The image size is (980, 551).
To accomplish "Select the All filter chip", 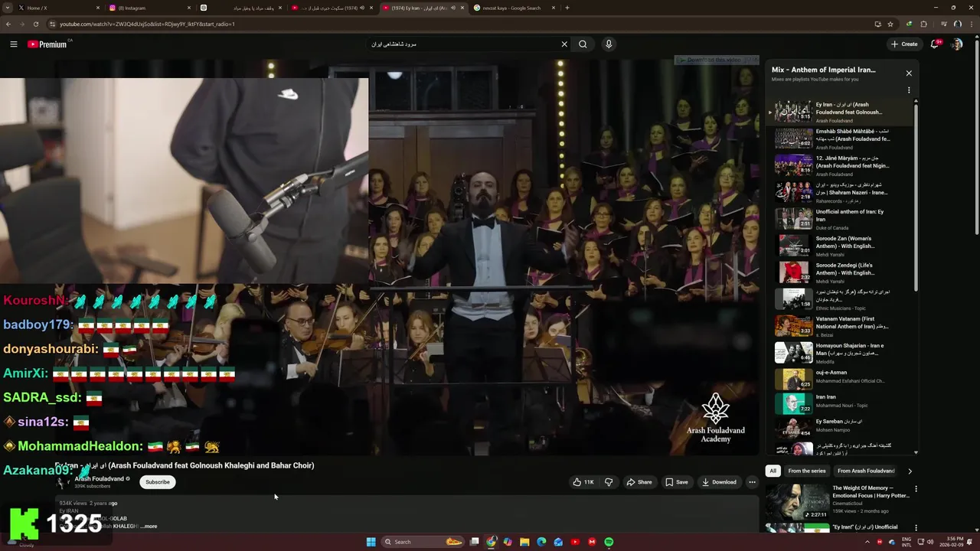I will pyautogui.click(x=773, y=471).
